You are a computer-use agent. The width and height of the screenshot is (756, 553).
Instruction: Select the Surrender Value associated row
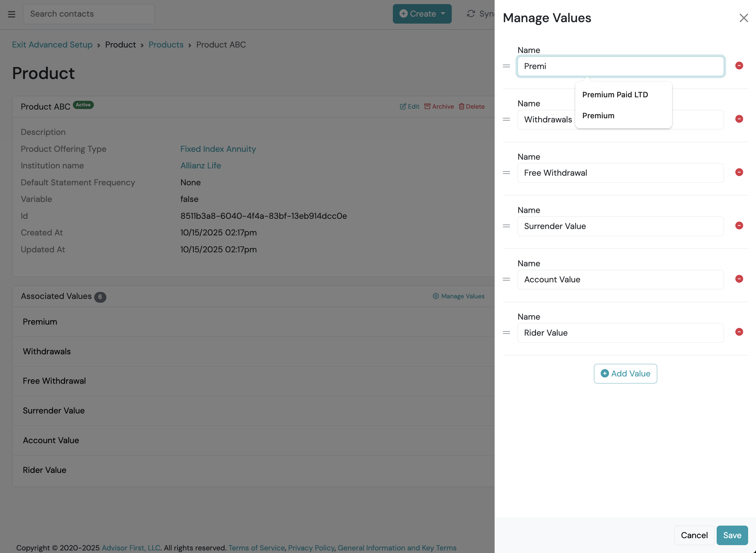tap(254, 411)
